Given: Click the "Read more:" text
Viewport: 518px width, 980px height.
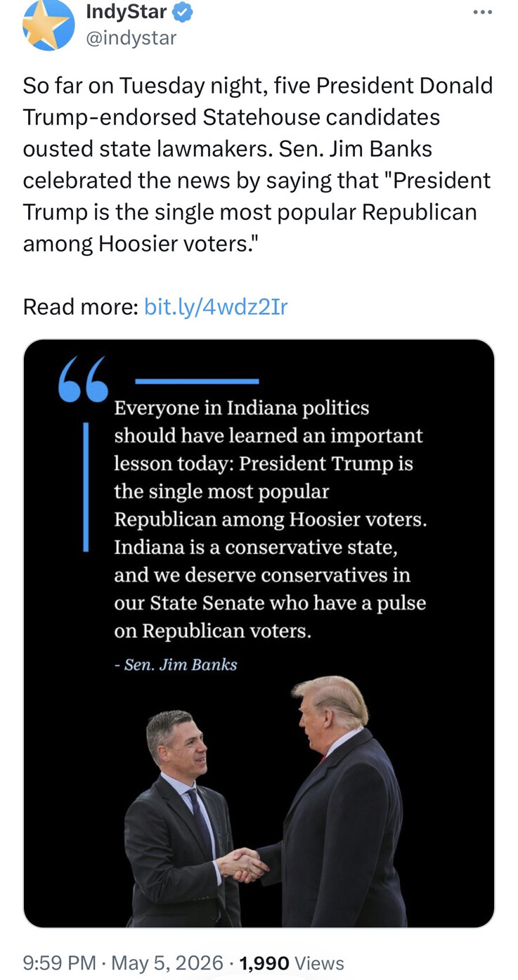Looking at the screenshot, I should point(80,307).
